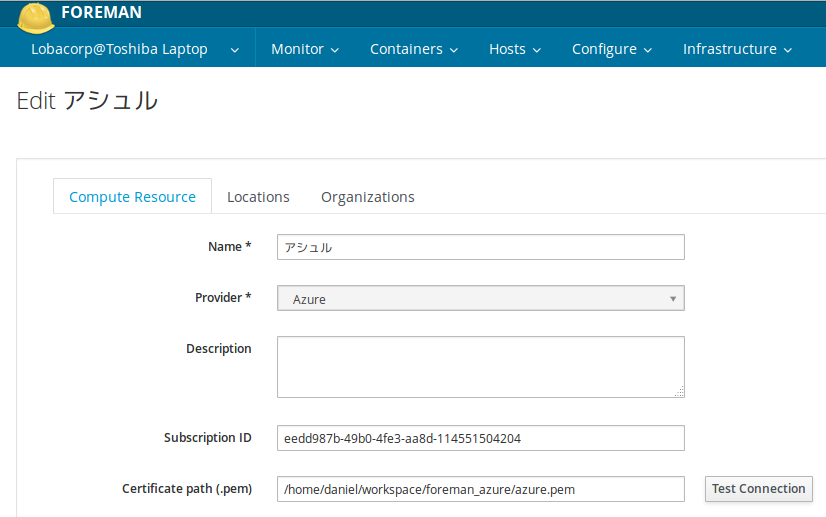Open the Containers menu

click(414, 49)
